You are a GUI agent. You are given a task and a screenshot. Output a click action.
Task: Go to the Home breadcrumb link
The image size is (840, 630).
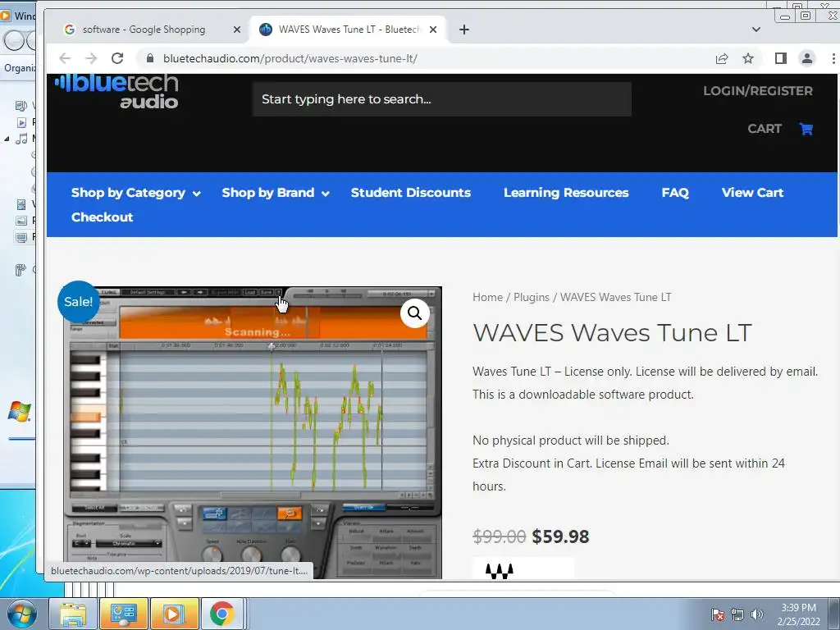[487, 297]
